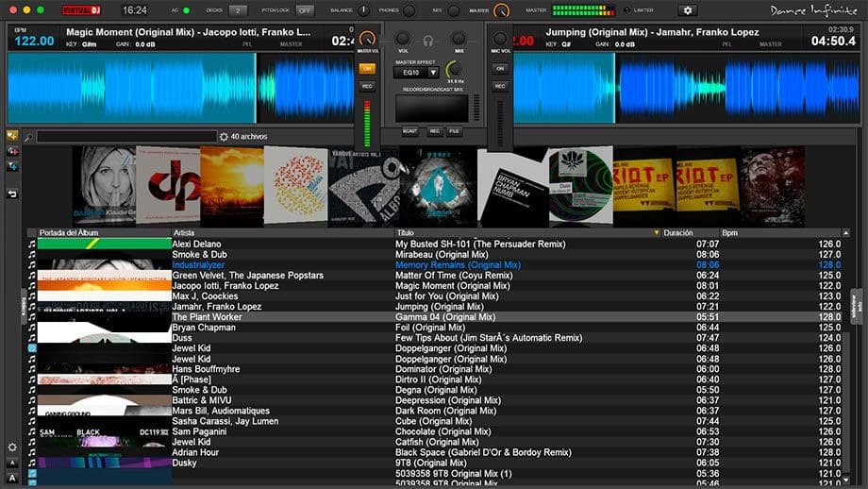
Task: Toggle REC under Master Vol
Action: tap(366, 87)
